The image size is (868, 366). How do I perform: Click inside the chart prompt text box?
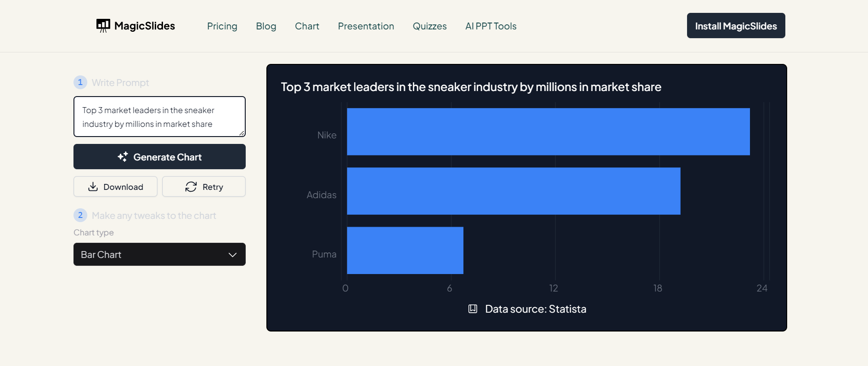tap(159, 117)
